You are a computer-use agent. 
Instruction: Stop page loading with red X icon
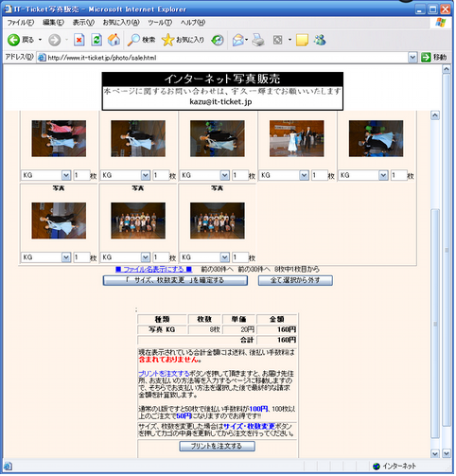click(x=79, y=40)
